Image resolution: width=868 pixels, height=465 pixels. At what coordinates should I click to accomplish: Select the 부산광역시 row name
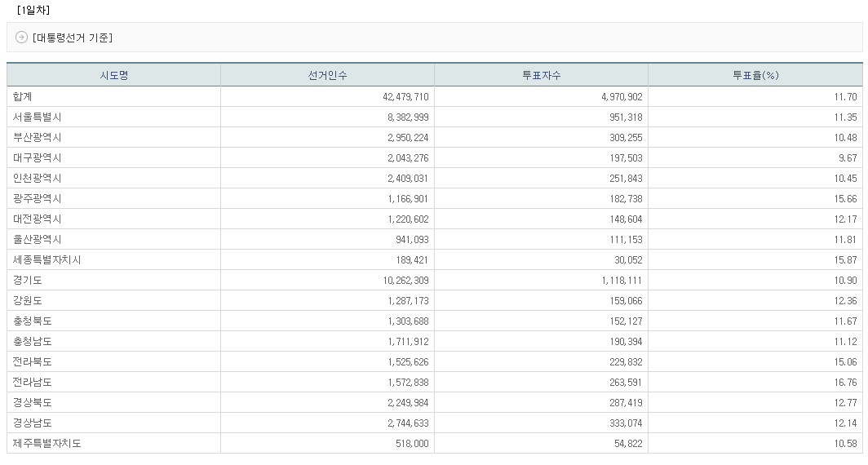coord(37,138)
